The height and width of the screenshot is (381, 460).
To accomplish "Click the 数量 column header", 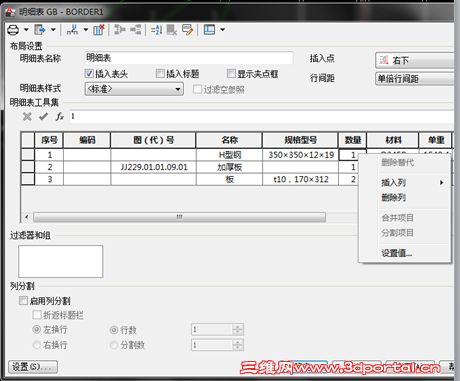I will (x=353, y=140).
